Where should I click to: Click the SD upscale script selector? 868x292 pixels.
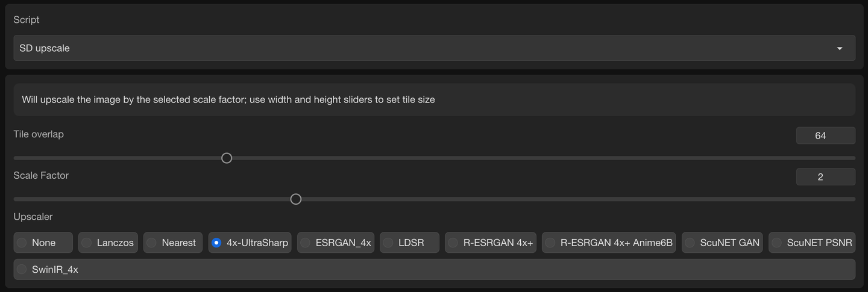pyautogui.click(x=422, y=48)
